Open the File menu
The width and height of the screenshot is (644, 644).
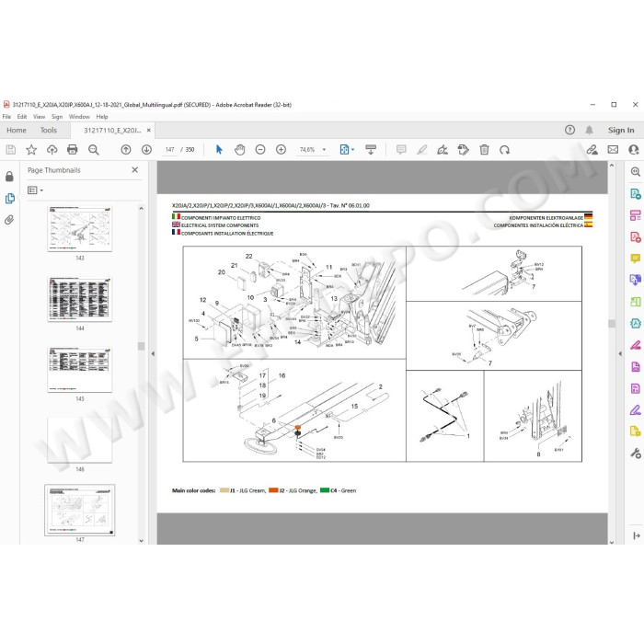pos(6,117)
